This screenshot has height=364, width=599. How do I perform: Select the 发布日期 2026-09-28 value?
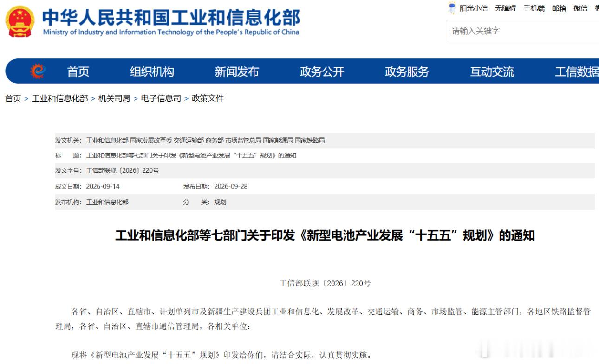tap(231, 187)
